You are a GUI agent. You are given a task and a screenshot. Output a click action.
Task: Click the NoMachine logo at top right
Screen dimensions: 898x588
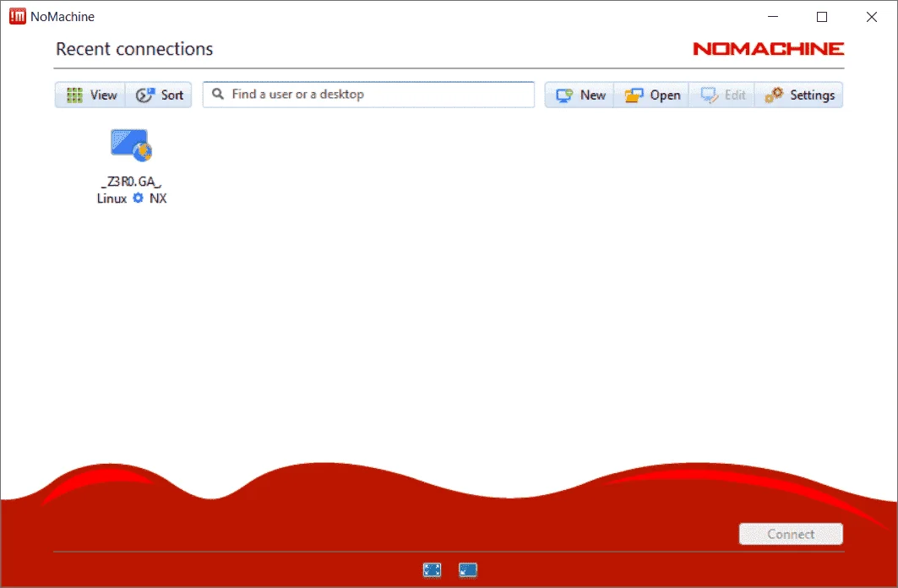pos(768,49)
